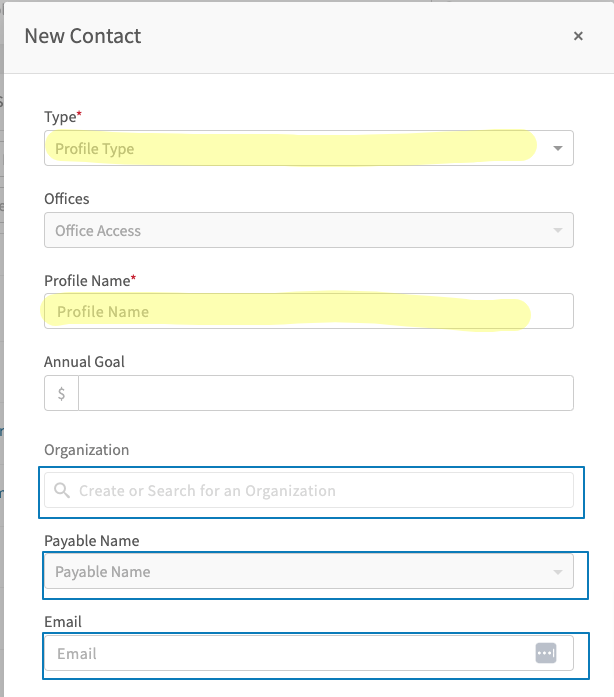The width and height of the screenshot is (614, 697).
Task: Click the Organization label
Action: pos(87,450)
